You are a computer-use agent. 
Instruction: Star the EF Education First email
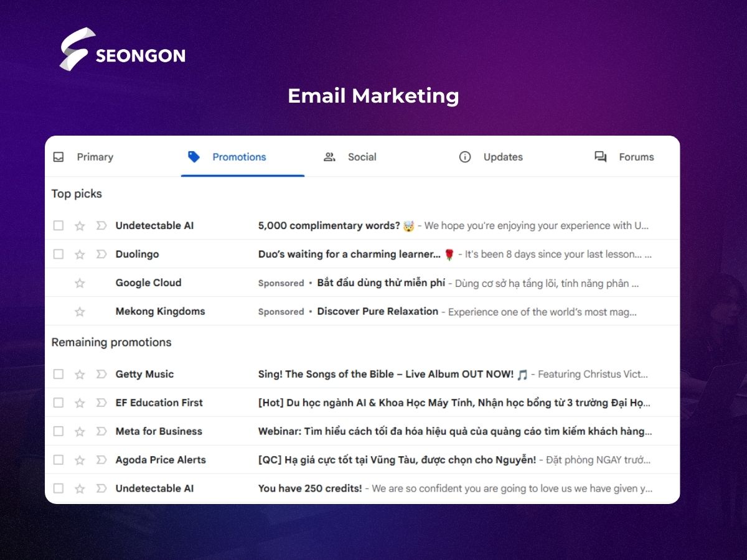pos(80,403)
